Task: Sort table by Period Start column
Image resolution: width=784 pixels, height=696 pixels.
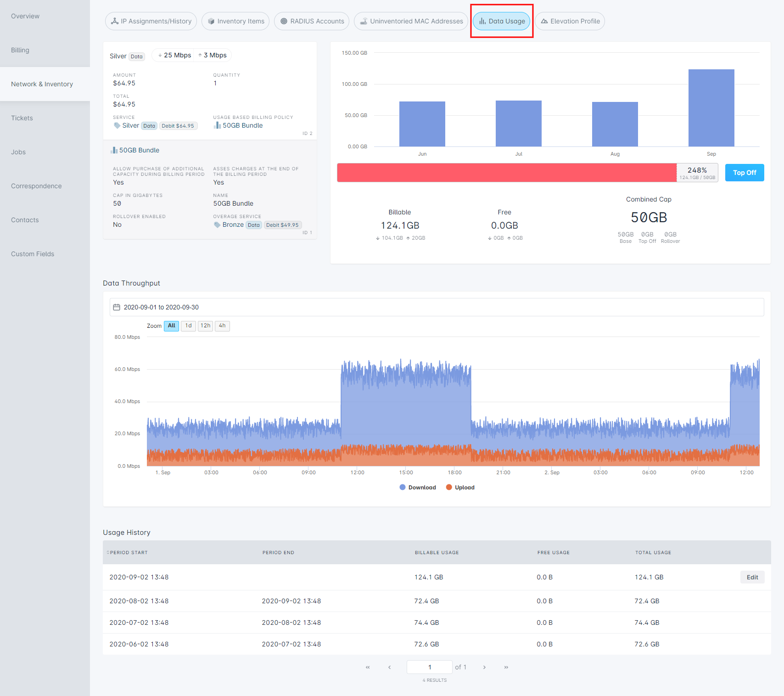Action: (x=128, y=552)
